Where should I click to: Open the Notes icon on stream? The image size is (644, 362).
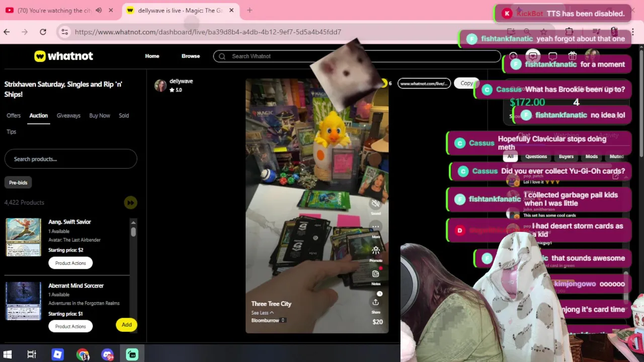(x=375, y=274)
